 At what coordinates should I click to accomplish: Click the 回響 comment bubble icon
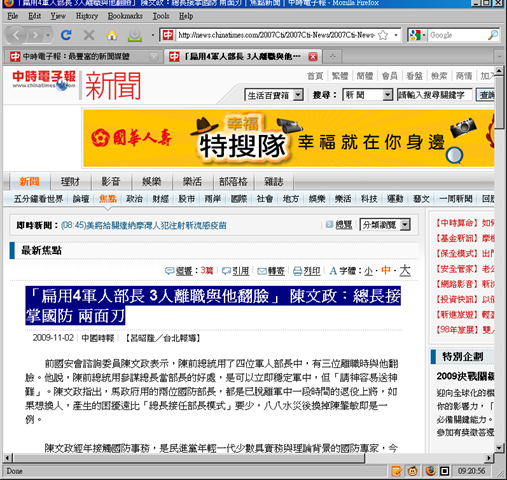[x=170, y=271]
